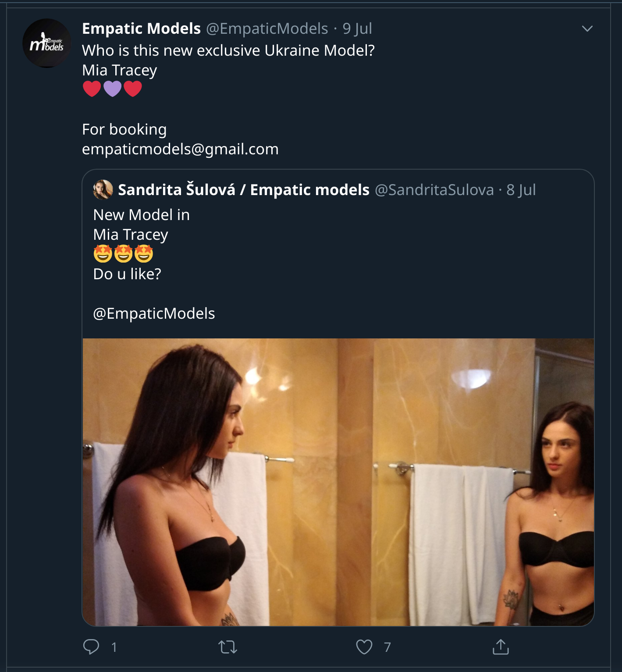622x672 pixels.
Task: Click the @SandritaSulova handle
Action: click(x=434, y=189)
